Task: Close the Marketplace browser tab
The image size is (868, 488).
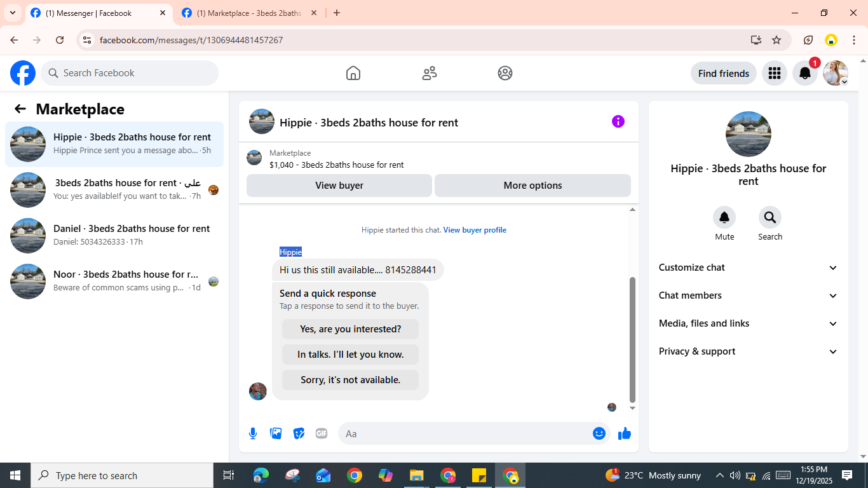Action: pyautogui.click(x=313, y=13)
